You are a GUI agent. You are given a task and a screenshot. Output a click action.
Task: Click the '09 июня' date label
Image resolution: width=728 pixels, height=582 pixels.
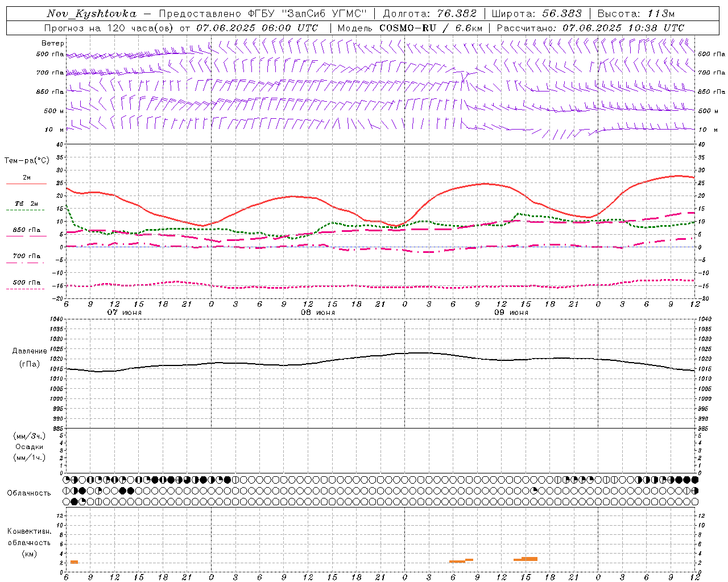[511, 313]
